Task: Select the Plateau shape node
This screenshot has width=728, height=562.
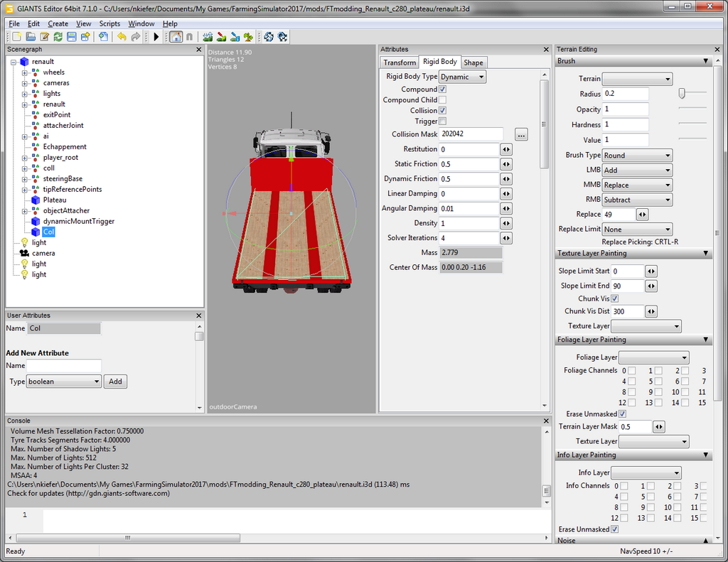Action: click(54, 200)
